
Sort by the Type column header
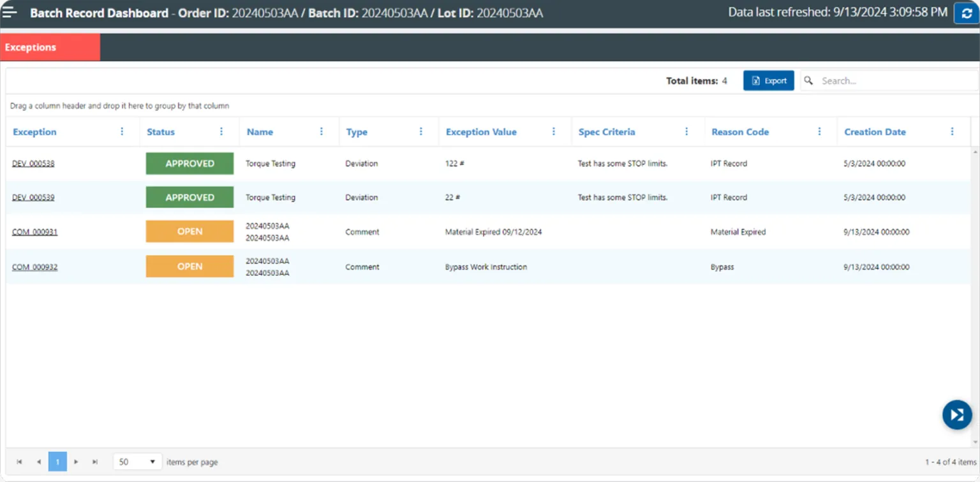357,132
